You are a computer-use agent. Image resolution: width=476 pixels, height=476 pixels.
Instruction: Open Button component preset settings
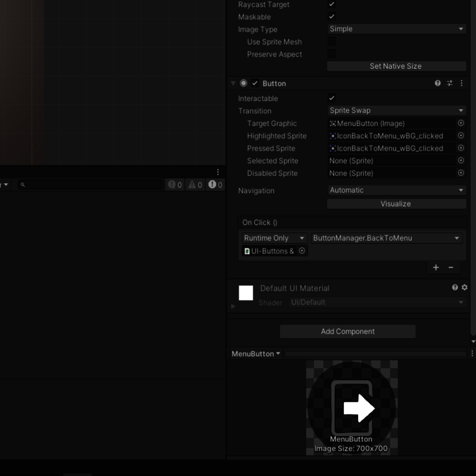[449, 83]
